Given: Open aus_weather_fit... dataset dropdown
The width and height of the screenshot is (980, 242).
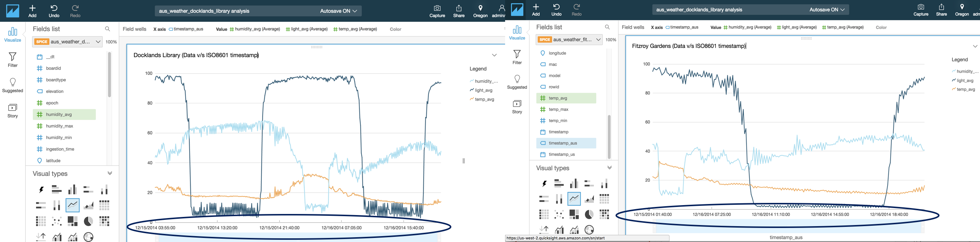Looking at the screenshot, I should point(569,39).
